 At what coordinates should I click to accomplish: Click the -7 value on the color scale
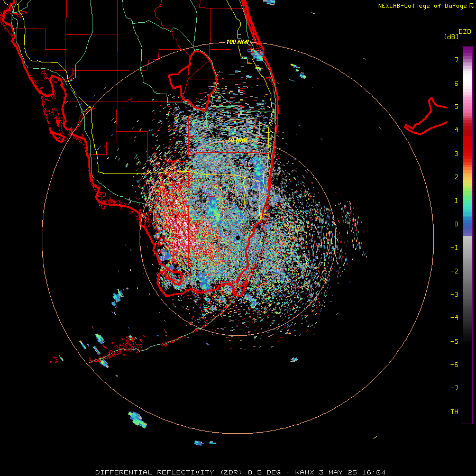tap(454, 388)
